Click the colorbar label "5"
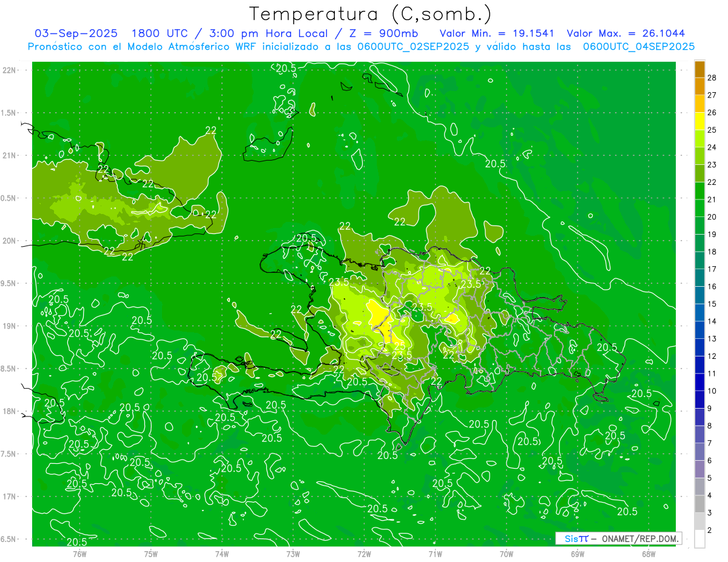Viewport: 728px width, 562px height. pyautogui.click(x=710, y=478)
